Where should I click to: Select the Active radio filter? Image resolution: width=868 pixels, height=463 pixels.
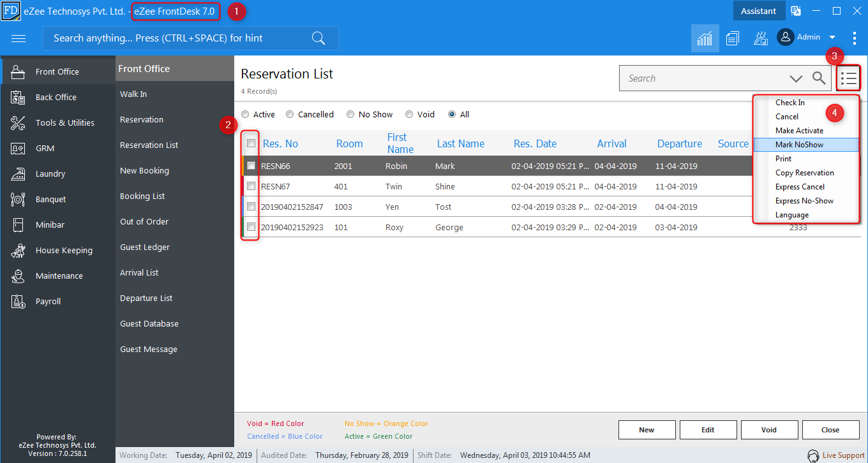(245, 115)
